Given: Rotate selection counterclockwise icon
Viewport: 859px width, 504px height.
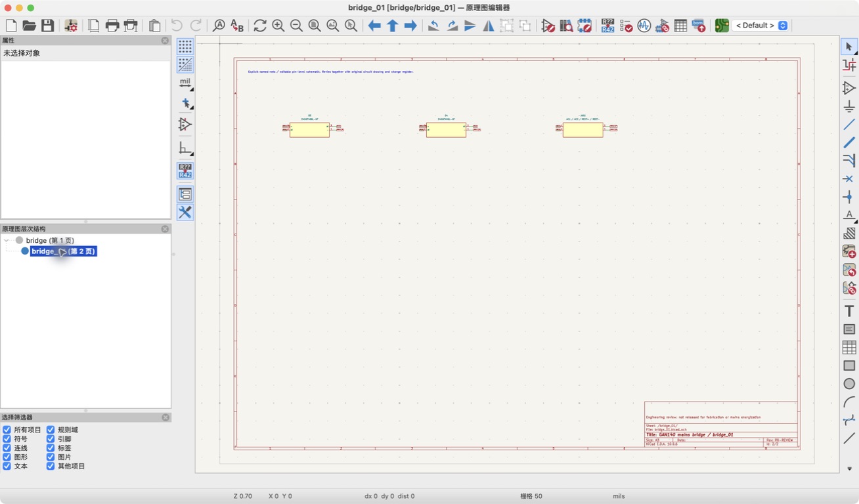Looking at the screenshot, I should click(x=434, y=26).
